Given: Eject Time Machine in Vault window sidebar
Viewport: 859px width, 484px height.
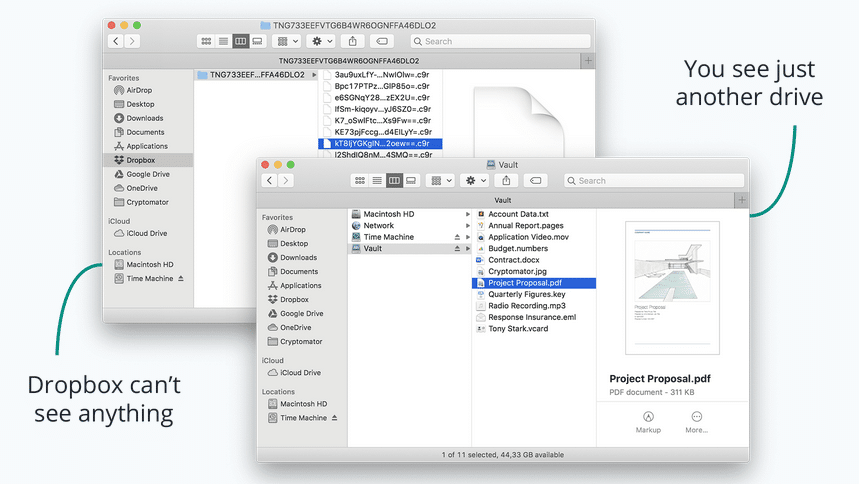Looking at the screenshot, I should tap(334, 418).
